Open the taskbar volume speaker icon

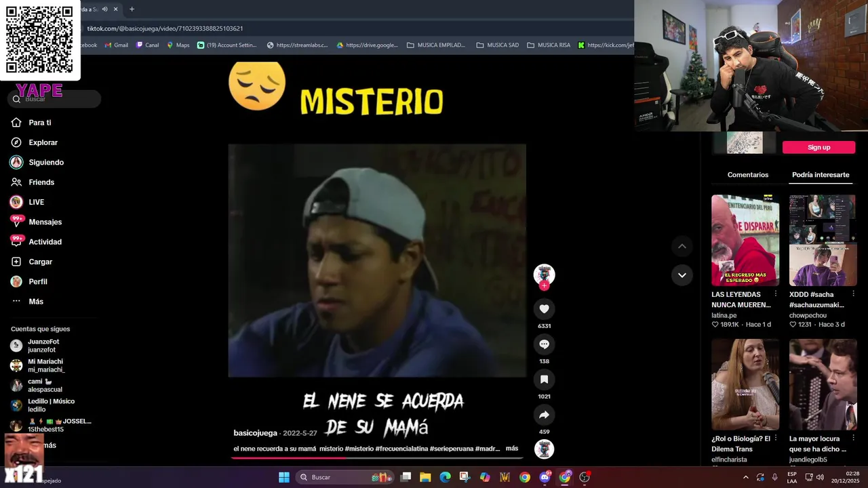pos(820,477)
